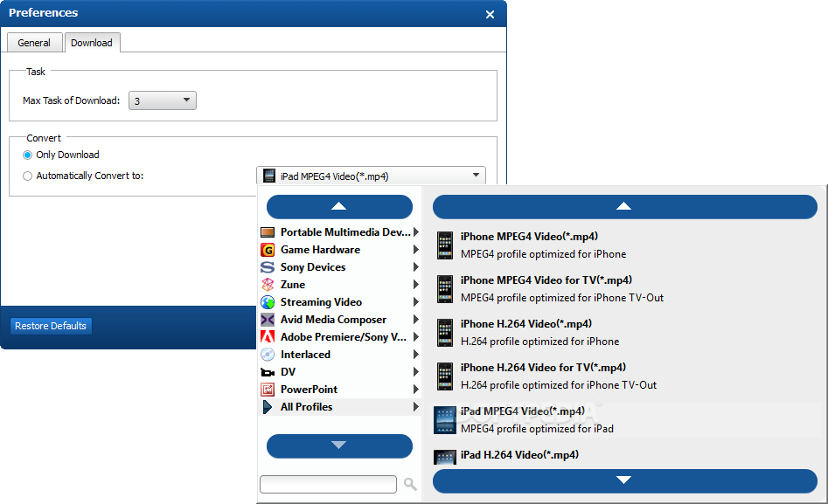Select the Zune category label
This screenshot has width=828, height=504.
tap(293, 285)
